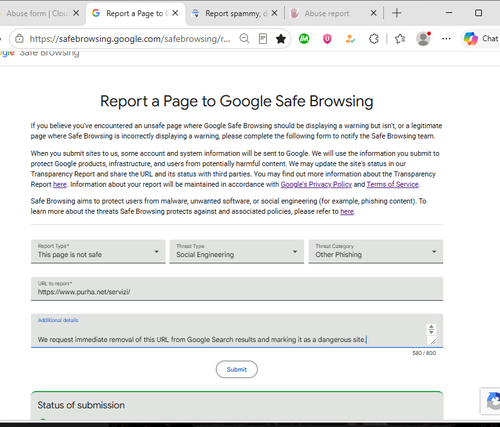Open Terms of Service link
The width and height of the screenshot is (500, 427).
point(392,184)
